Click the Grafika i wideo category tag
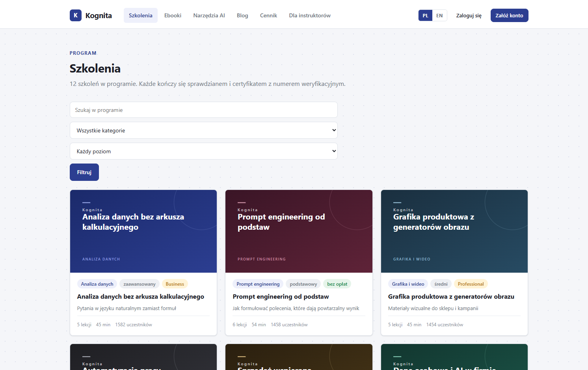The image size is (588, 370). coord(408,284)
